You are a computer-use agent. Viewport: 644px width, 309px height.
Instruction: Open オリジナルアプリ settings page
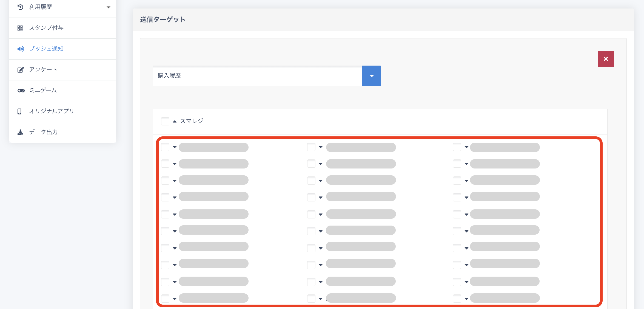[x=52, y=111]
